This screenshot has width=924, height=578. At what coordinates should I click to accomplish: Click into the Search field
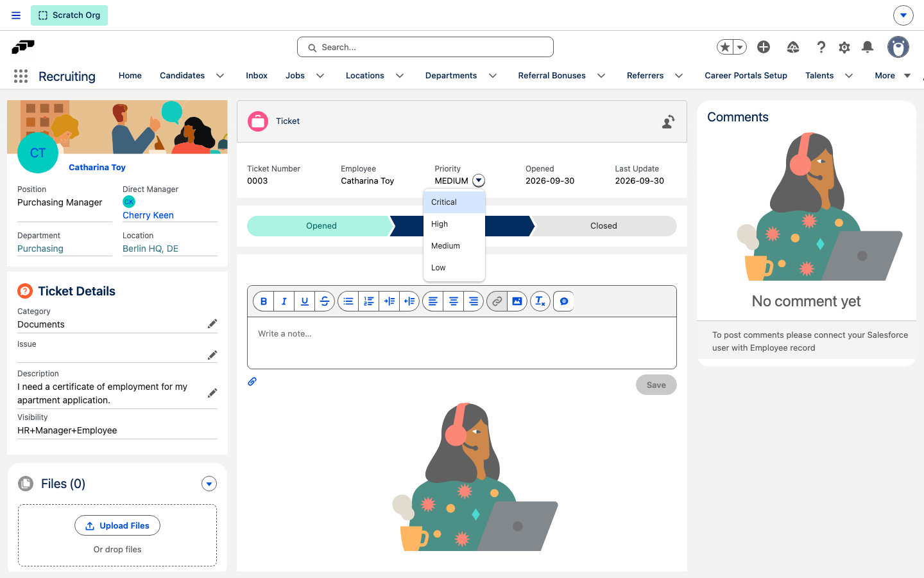(425, 47)
